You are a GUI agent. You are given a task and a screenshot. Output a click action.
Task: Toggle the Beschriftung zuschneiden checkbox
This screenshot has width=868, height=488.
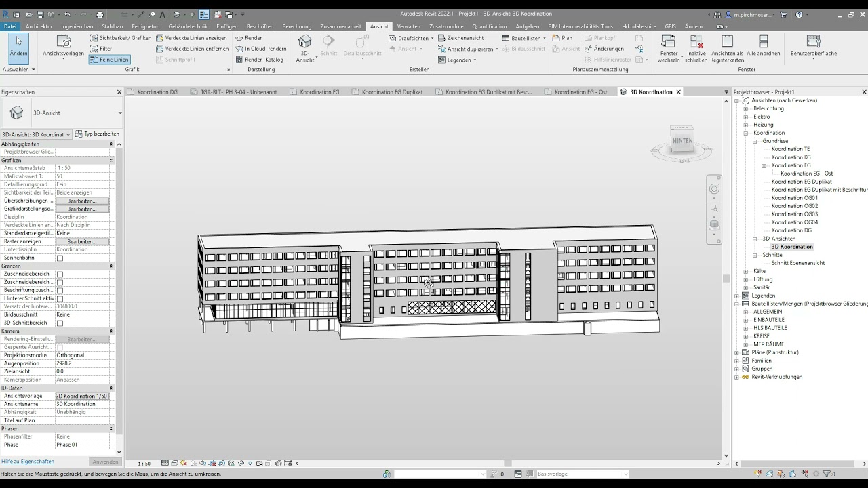pos(60,291)
